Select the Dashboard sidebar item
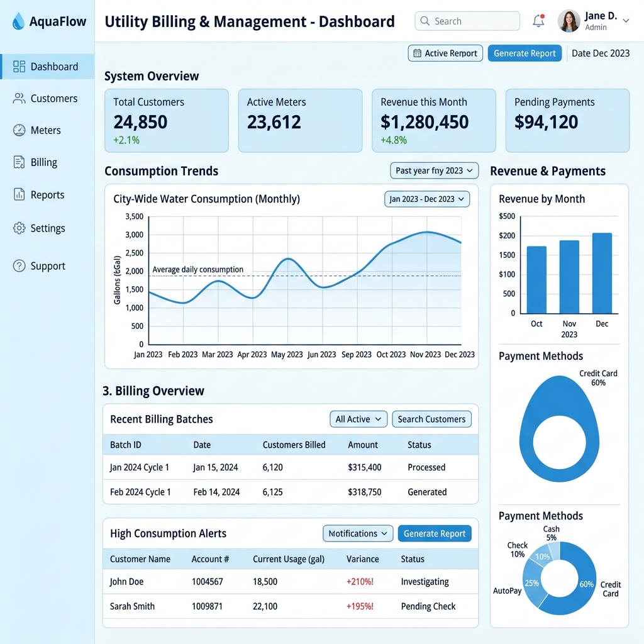 pyautogui.click(x=47, y=67)
